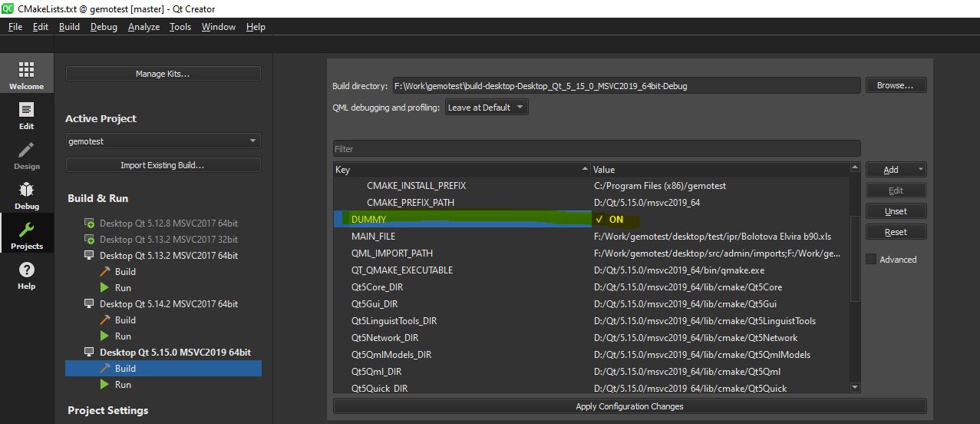Screen dimensions: 980x424
Task: Click green run arrow under Qt 5.14.2 kit
Action: (105, 336)
